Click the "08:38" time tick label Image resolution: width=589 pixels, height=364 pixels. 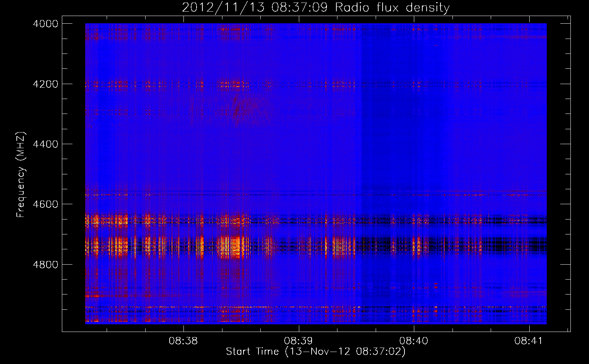[183, 341]
